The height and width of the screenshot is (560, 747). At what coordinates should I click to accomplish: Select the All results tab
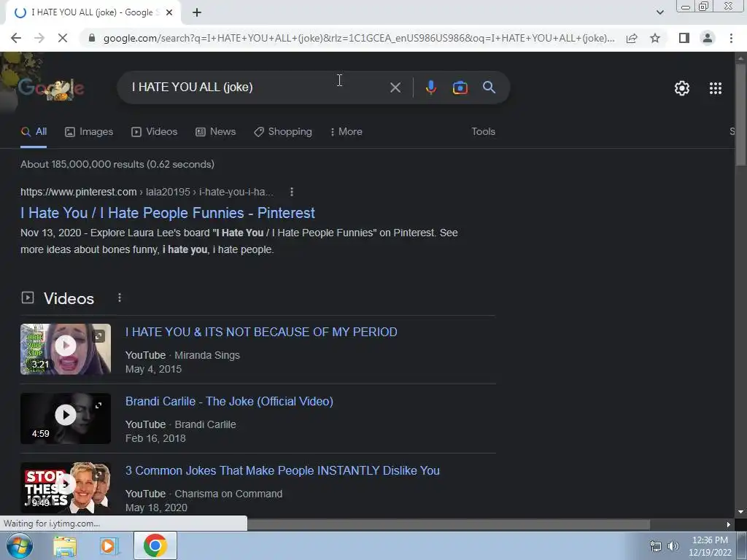(x=34, y=132)
